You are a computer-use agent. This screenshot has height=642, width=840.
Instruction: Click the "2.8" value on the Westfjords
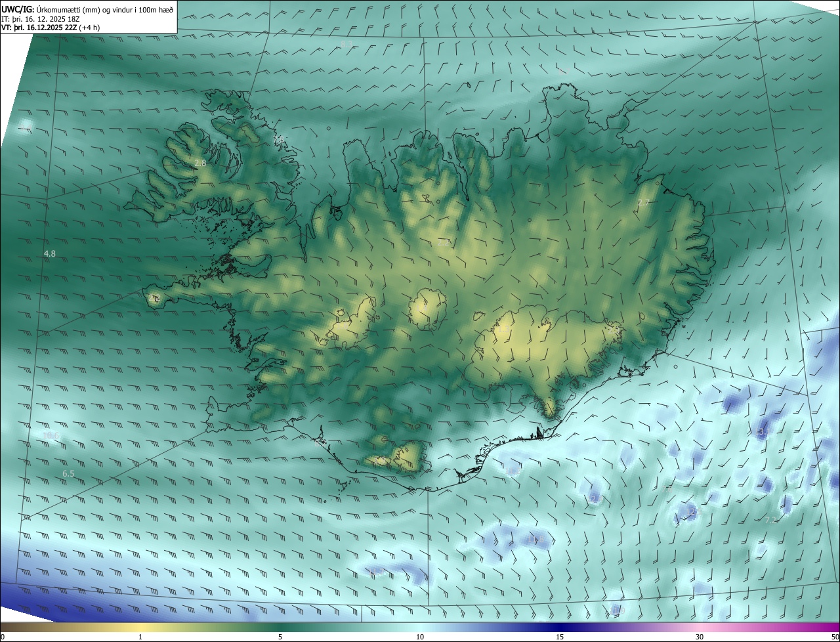[200, 163]
